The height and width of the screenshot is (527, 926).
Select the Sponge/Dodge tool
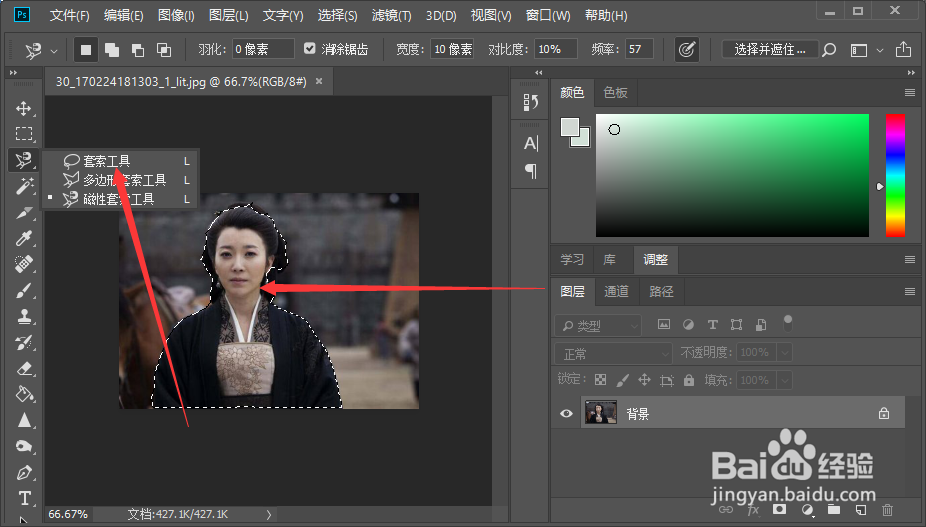click(x=24, y=446)
